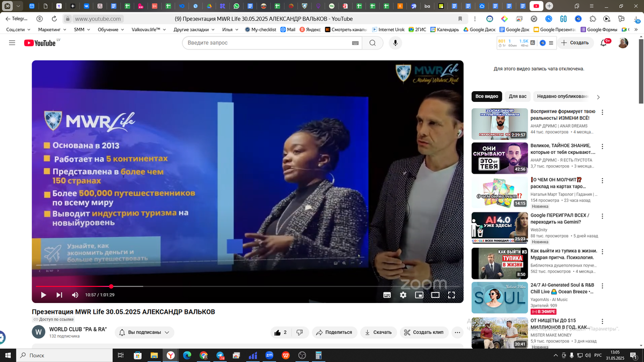Click the Скачать download button
Image resolution: width=644 pixels, height=362 pixels.
pyautogui.click(x=378, y=333)
